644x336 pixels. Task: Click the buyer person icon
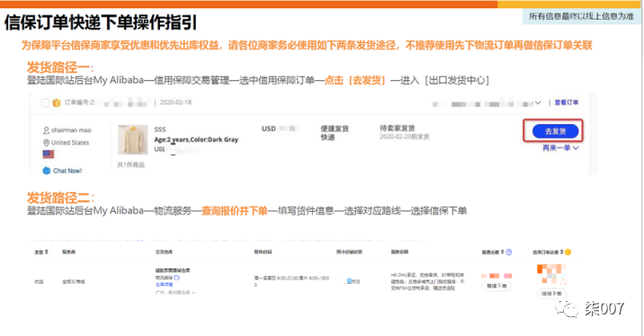pos(46,130)
